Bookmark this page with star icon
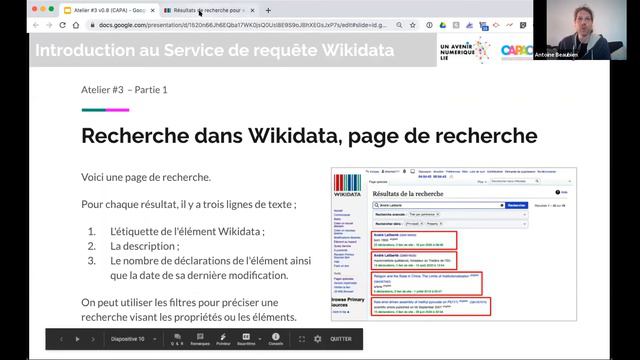 (413, 25)
